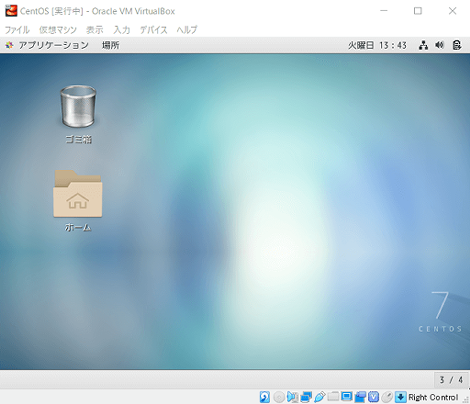Open the デバイス menu
The height and width of the screenshot is (404, 470).
(153, 30)
